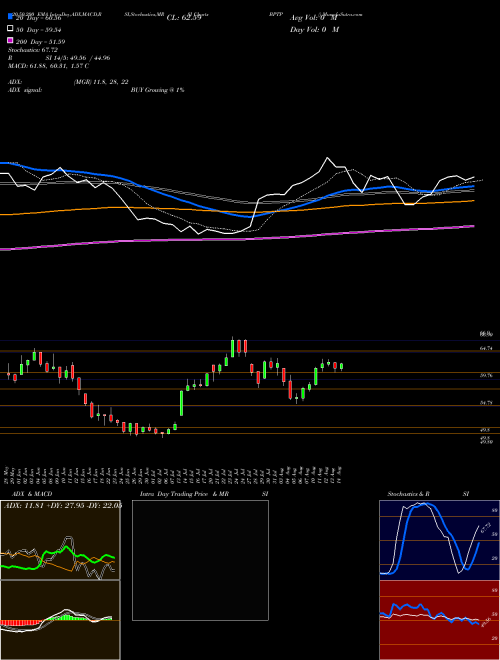
Task: Click the MACD histogram mini chart
Action: click(60, 620)
